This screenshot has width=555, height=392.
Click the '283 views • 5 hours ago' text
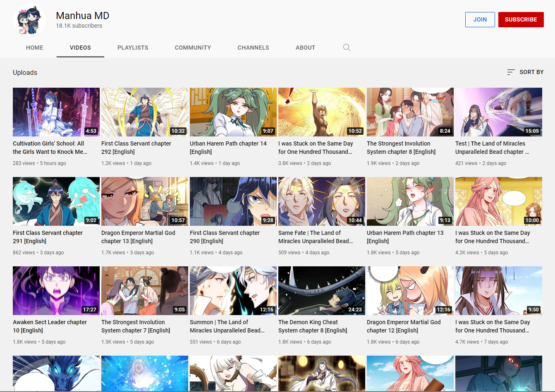39,163
